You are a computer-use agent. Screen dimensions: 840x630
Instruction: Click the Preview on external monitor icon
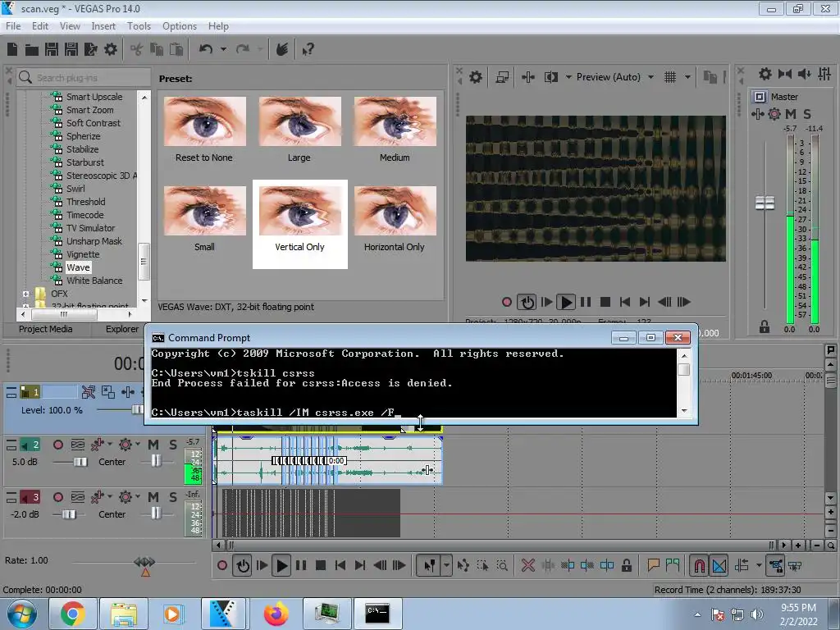[x=502, y=77]
